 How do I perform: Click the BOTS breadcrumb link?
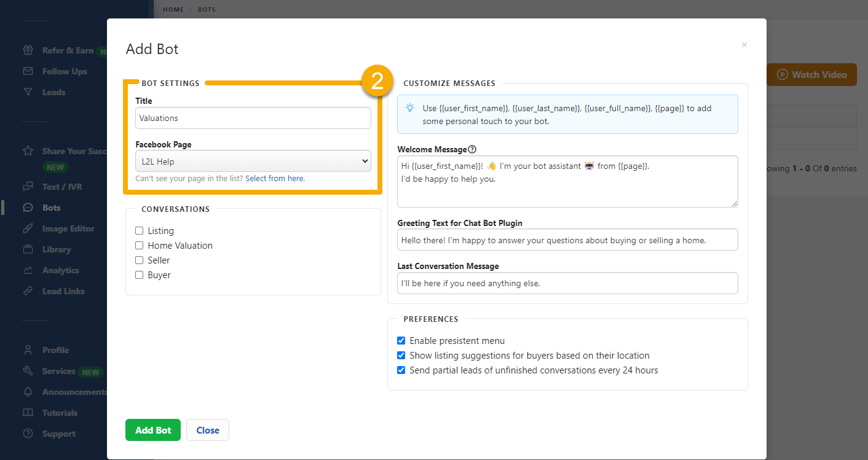tap(207, 9)
